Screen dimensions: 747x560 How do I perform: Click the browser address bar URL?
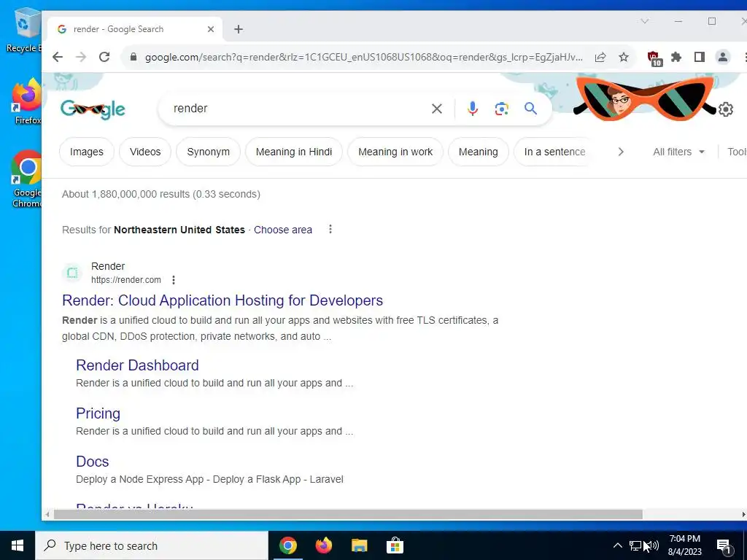click(363, 57)
